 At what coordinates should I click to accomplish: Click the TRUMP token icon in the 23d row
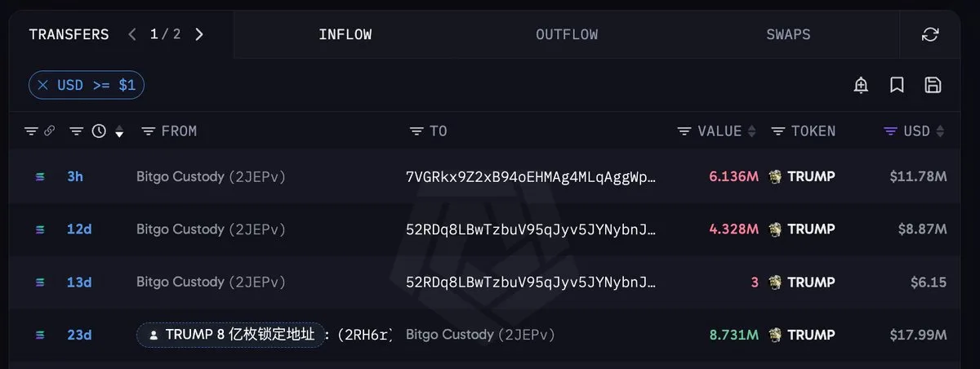click(x=775, y=335)
